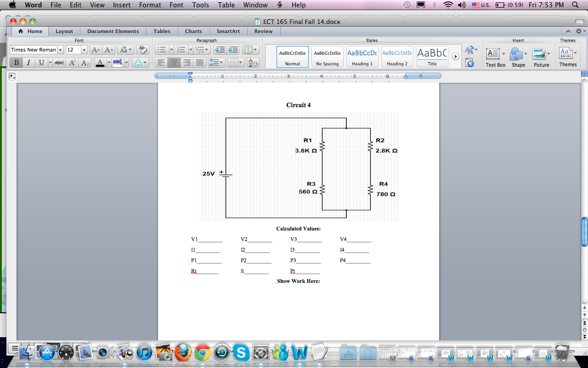This screenshot has height=368, width=588.
Task: Toggle bold formatting
Action: (x=16, y=63)
